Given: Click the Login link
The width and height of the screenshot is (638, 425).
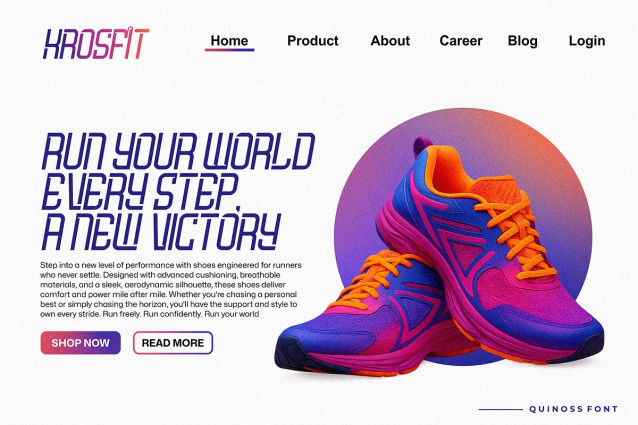Looking at the screenshot, I should (x=587, y=41).
